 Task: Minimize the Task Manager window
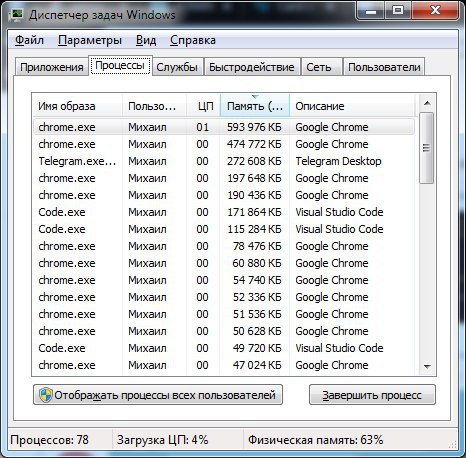pos(371,11)
